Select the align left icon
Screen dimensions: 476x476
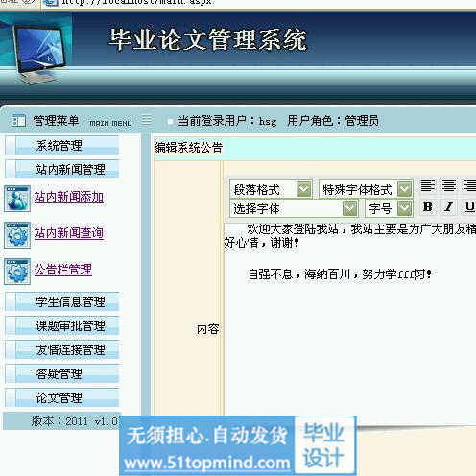coord(428,186)
